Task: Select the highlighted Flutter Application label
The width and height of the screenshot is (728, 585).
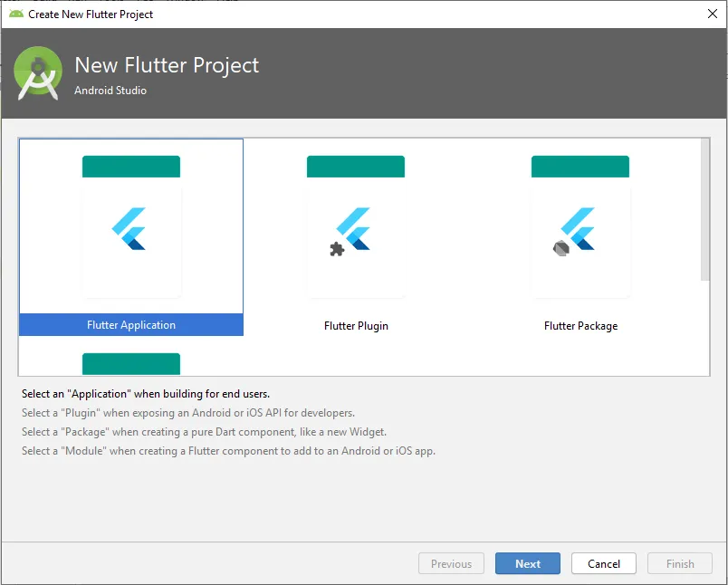Action: click(x=131, y=325)
